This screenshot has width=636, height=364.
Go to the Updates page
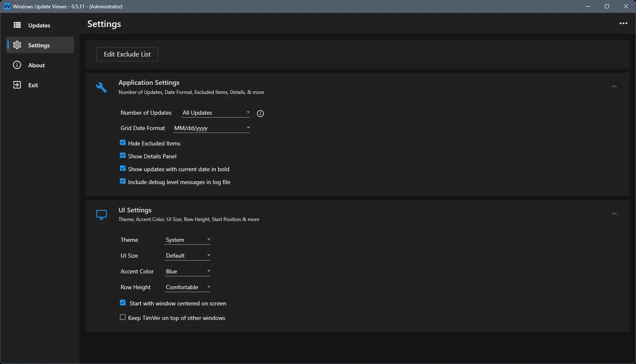39,25
